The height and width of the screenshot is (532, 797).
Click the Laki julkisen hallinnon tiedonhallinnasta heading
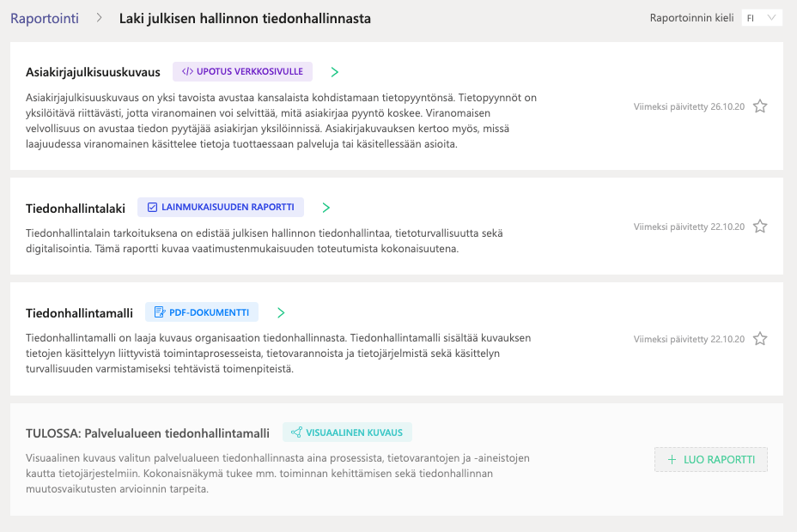coord(245,18)
